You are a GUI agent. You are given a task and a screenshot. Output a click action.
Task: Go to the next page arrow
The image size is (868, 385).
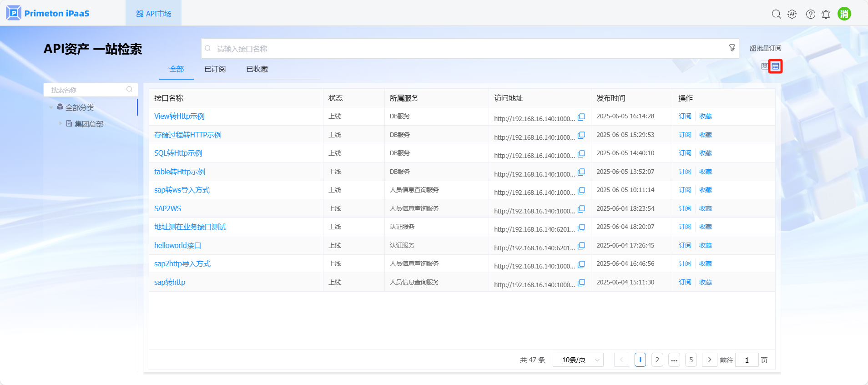tap(709, 360)
